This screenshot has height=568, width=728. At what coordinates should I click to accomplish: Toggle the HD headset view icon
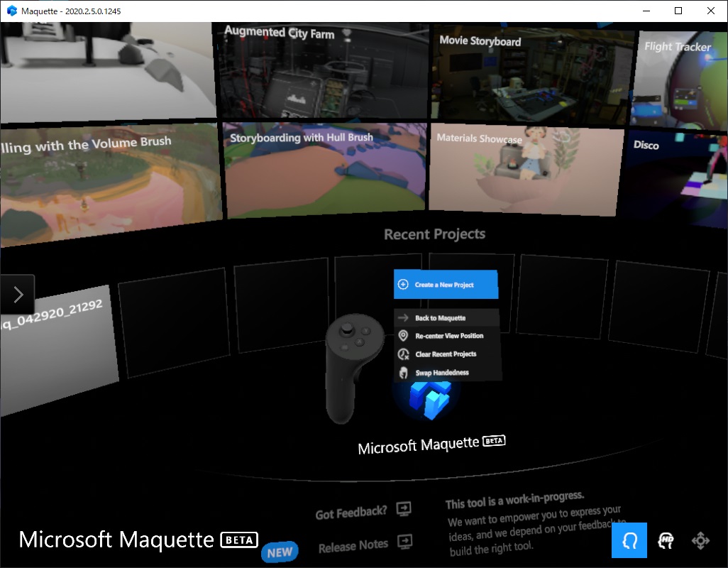coord(666,540)
